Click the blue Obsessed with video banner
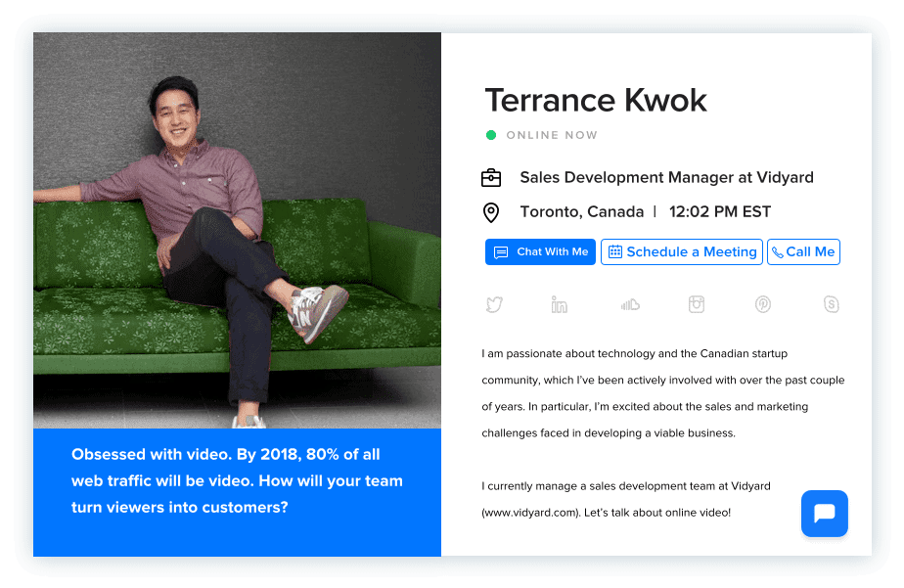 pos(237,492)
